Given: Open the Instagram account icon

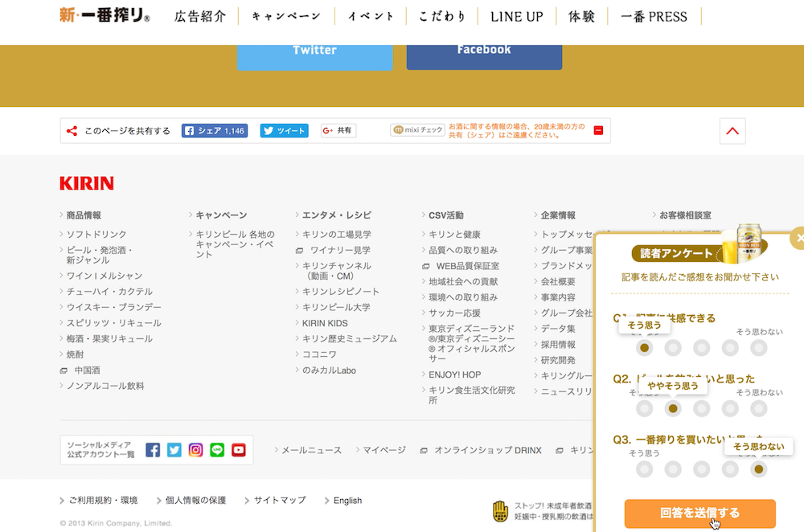Looking at the screenshot, I should point(196,450).
